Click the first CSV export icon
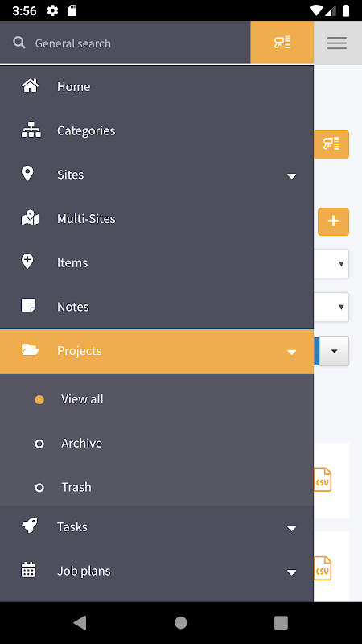The width and height of the screenshot is (362, 644). [323, 479]
